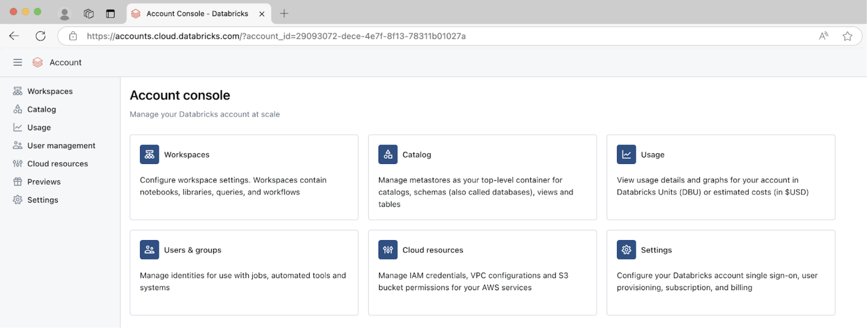868x331 pixels.
Task: Open the hamburger navigation menu
Action: click(x=18, y=62)
